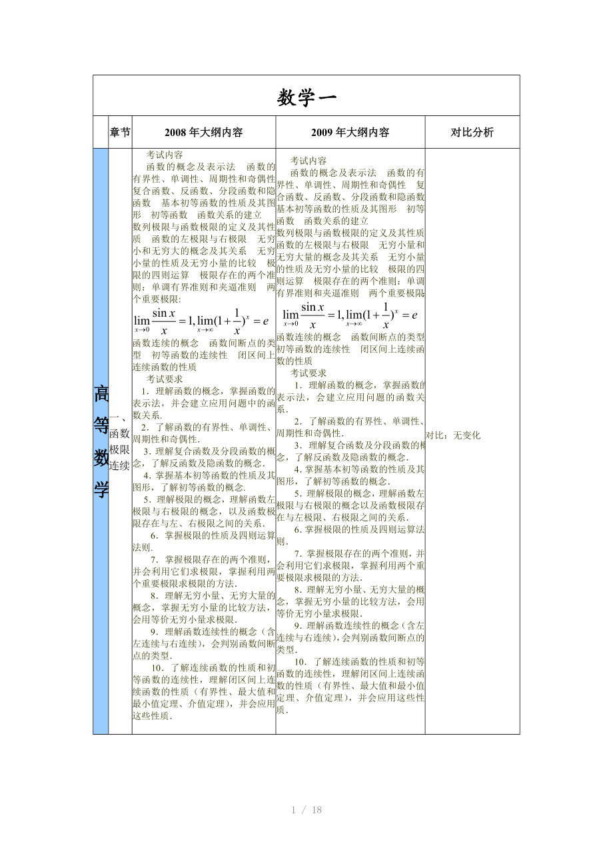
Task: Click the limit formula in 2009 column
Action: (350, 315)
